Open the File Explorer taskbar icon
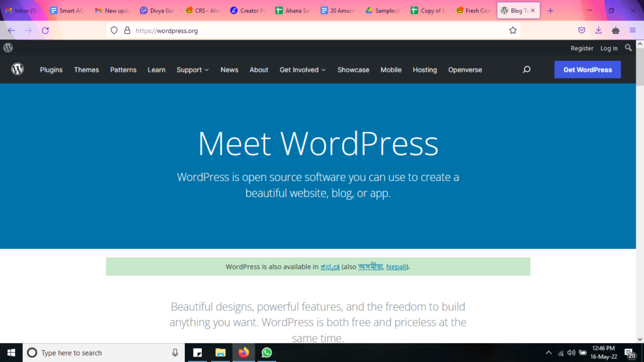The height and width of the screenshot is (362, 644). point(221,353)
